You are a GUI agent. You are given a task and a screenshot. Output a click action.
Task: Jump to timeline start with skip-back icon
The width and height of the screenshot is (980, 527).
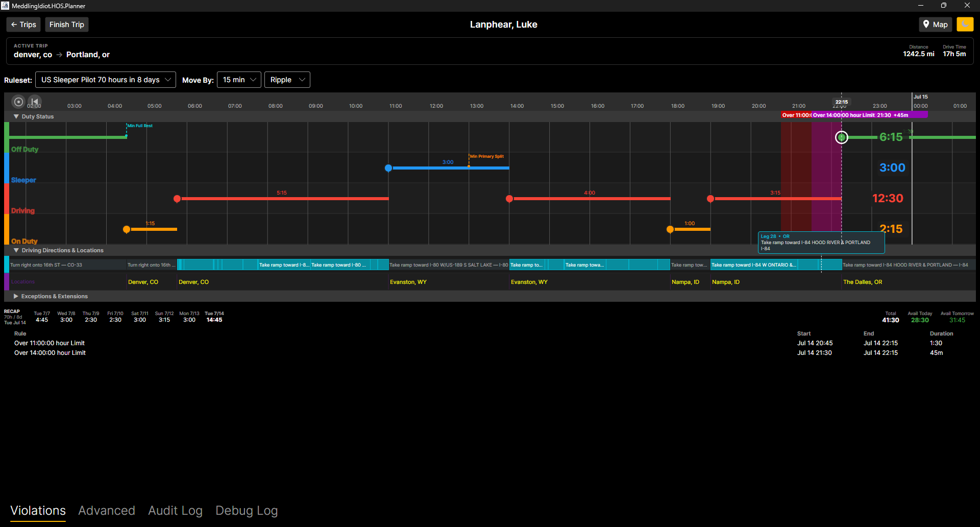[34, 102]
